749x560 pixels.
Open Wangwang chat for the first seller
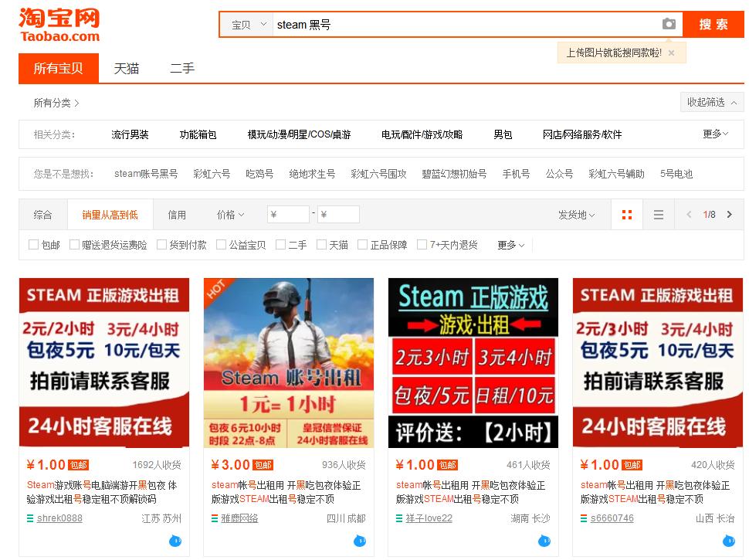pos(175,541)
